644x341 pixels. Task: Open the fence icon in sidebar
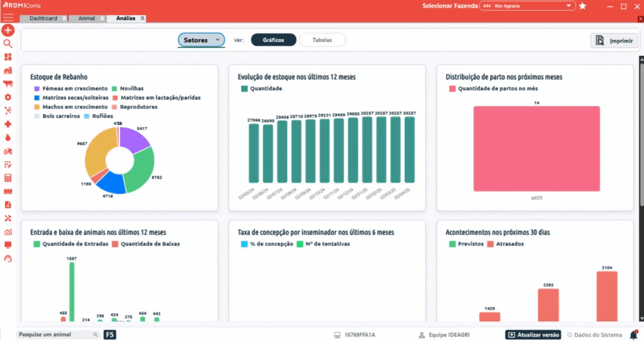tap(8, 191)
